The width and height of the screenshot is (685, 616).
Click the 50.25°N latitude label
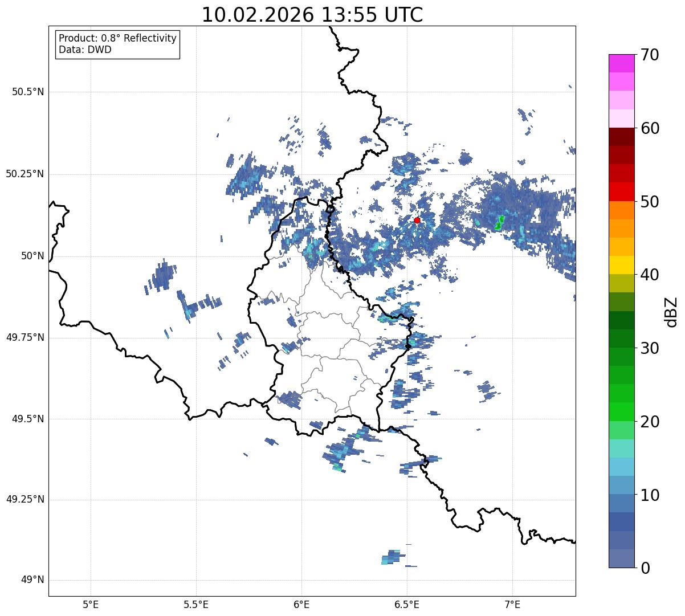point(25,174)
